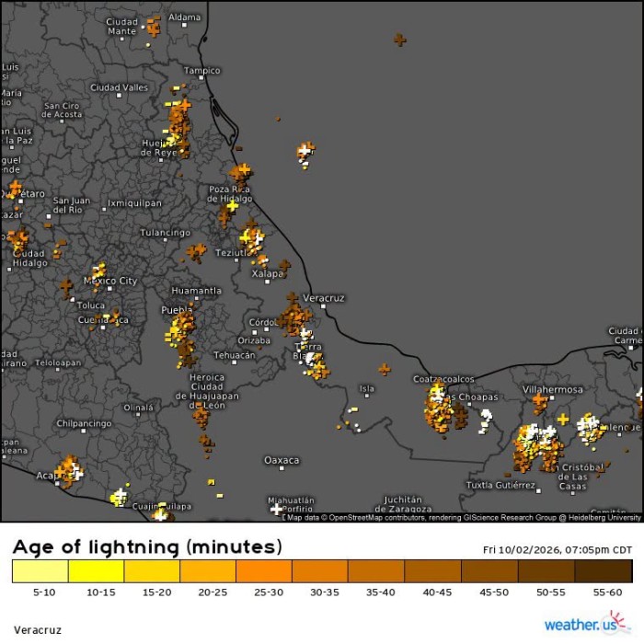This screenshot has height=644, width=644.
Task: Select the Ciudad Valles label
Action: [119, 87]
